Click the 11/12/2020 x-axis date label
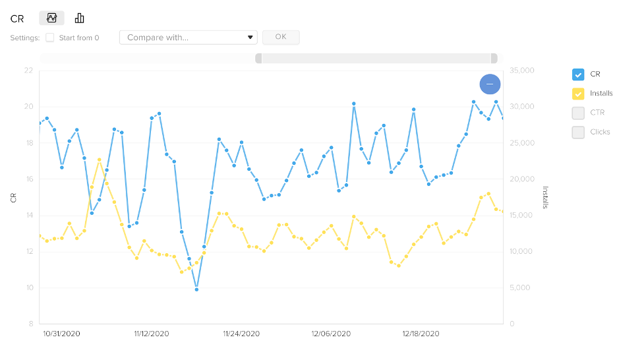The height and width of the screenshot is (354, 644). point(152,334)
